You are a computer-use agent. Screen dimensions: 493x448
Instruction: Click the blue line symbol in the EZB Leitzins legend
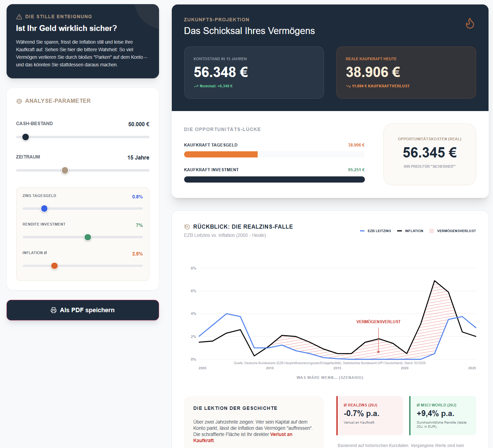coord(362,231)
